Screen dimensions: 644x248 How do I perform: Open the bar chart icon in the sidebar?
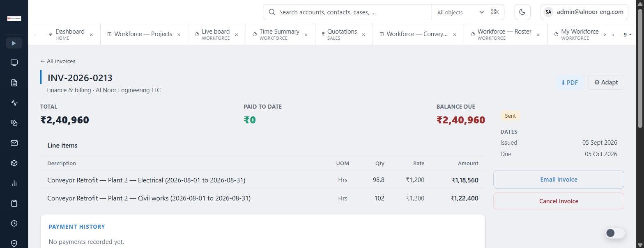14,183
